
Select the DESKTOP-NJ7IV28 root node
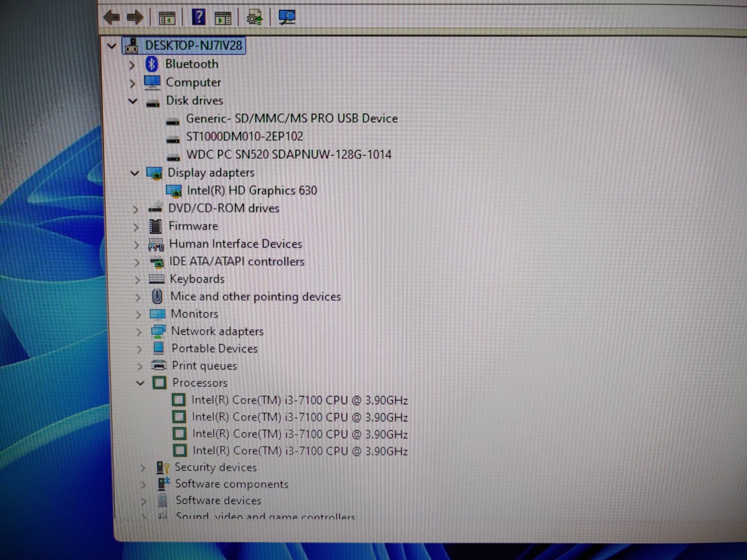click(193, 46)
